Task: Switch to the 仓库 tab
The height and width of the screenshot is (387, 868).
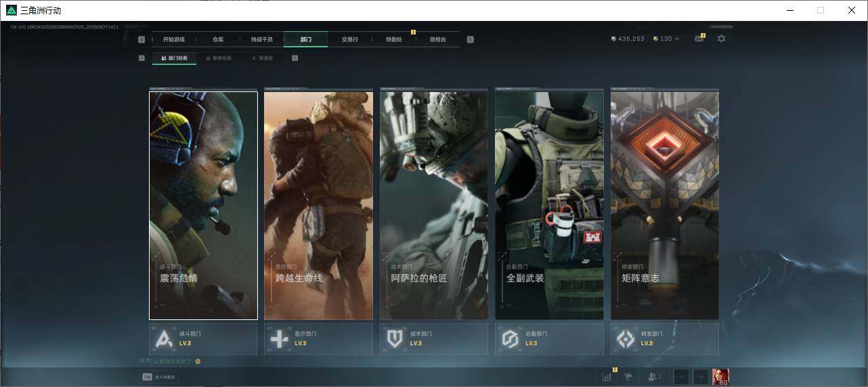Action: pos(218,39)
